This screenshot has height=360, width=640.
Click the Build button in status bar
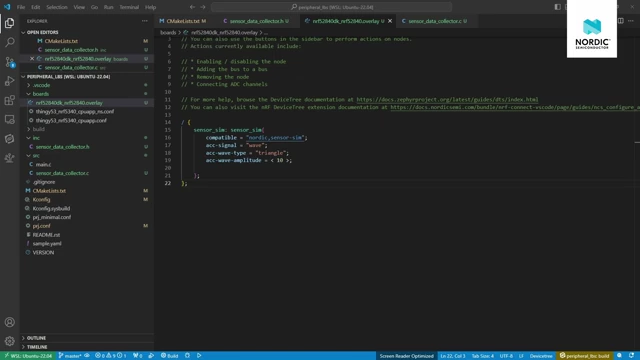tap(169, 356)
